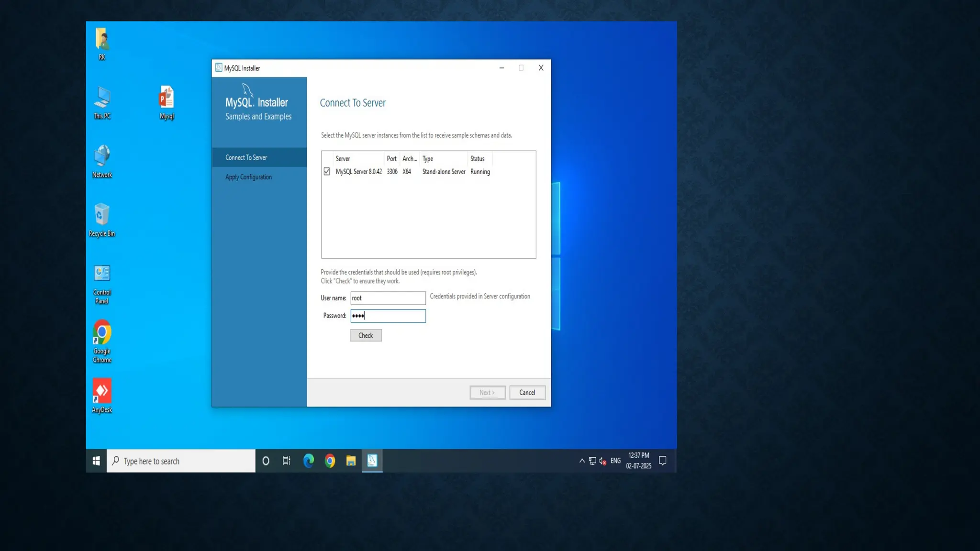Image resolution: width=980 pixels, height=551 pixels.
Task: Open the Recycle Bin desktop icon
Action: 102,216
